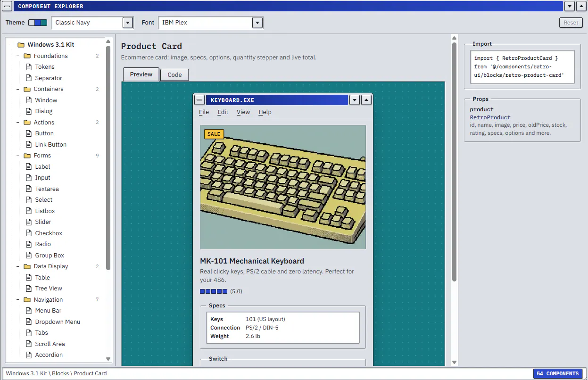This screenshot has height=380, width=588.
Task: Click the Slider page icon
Action: pyautogui.click(x=28, y=222)
